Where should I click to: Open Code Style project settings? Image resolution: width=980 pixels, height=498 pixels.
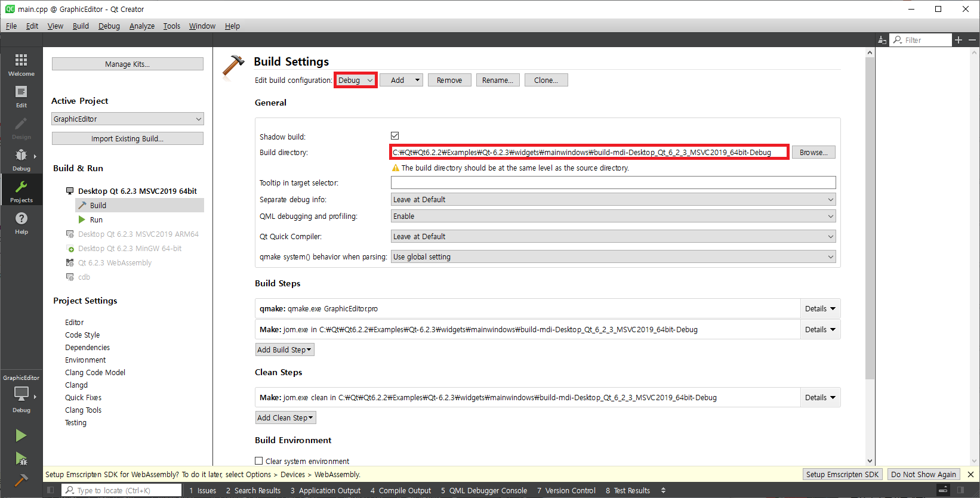click(82, 335)
